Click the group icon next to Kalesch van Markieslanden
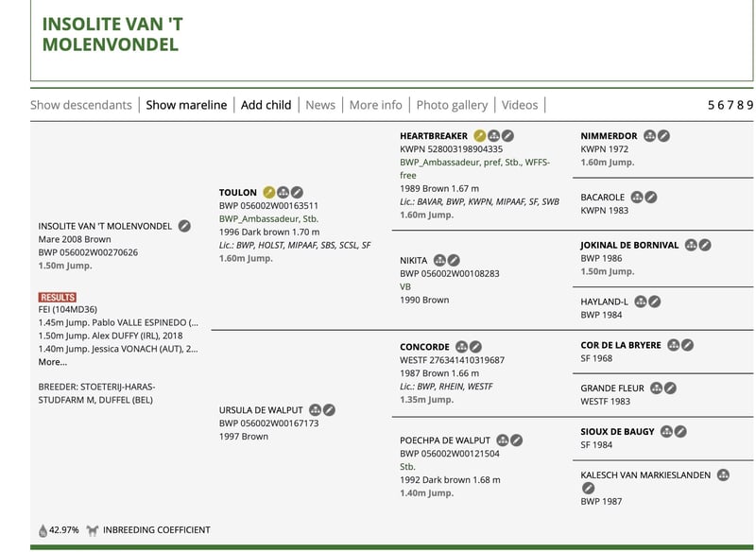This screenshot has height=552, width=756. (x=723, y=475)
